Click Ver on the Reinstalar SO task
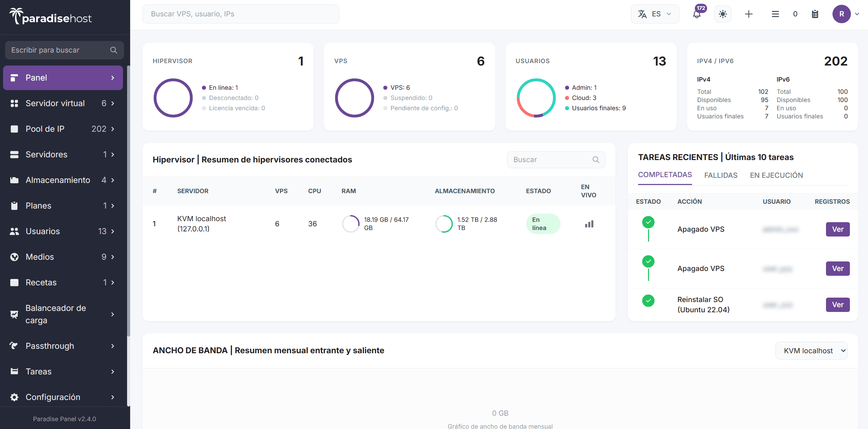868x429 pixels. click(x=837, y=304)
